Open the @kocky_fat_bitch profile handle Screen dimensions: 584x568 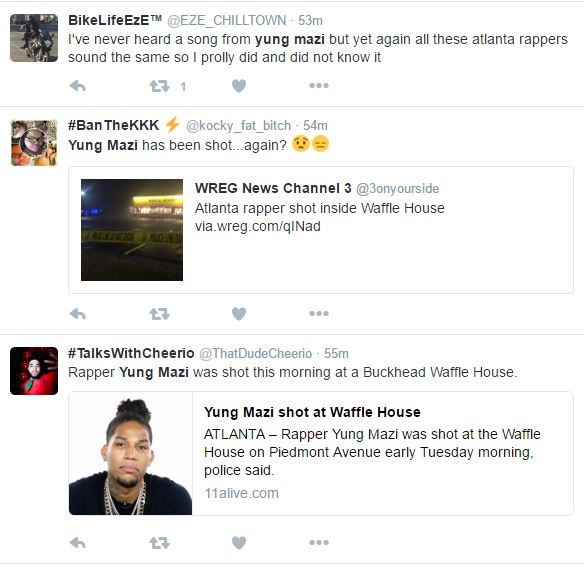(238, 126)
